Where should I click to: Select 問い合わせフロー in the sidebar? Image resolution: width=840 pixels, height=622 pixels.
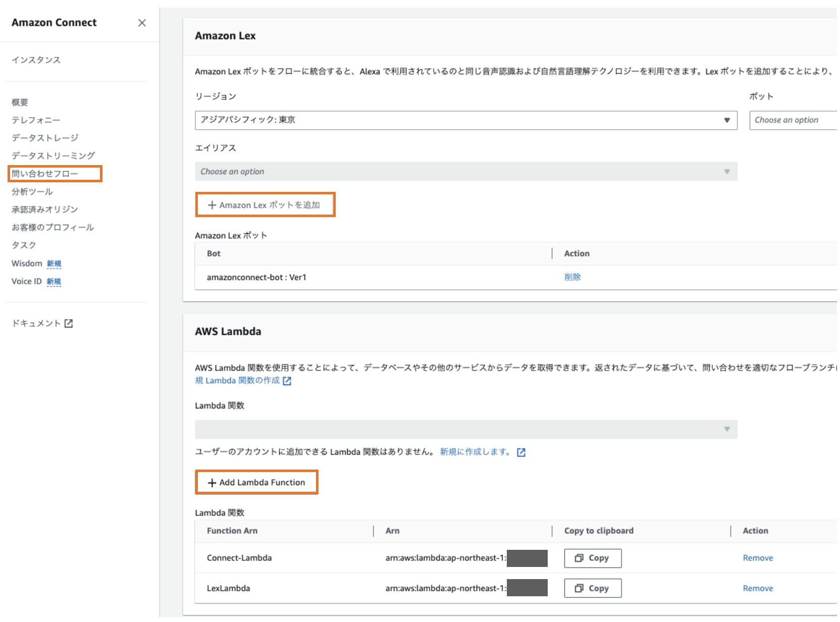[45, 173]
